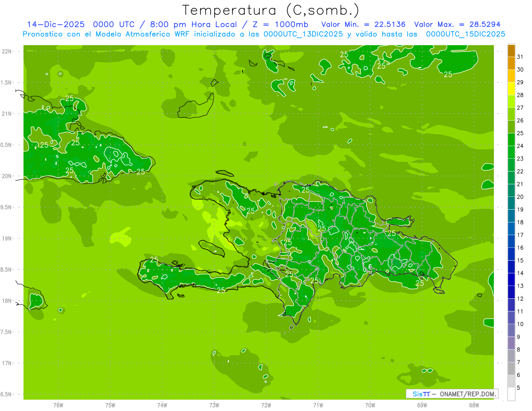Click the "28" legend value
The image size is (532, 411).
tap(520, 95)
